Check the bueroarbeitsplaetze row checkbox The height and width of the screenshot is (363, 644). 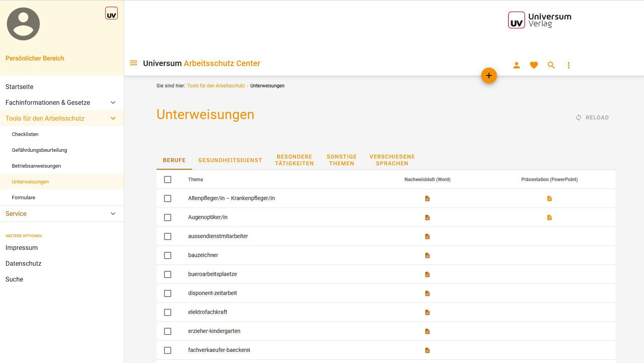[168, 274]
